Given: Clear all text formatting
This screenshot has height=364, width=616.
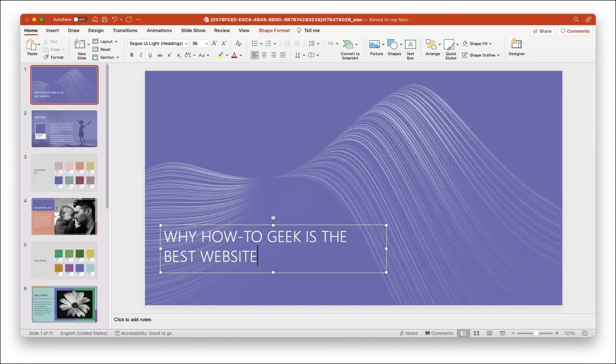Looking at the screenshot, I should click(x=238, y=43).
